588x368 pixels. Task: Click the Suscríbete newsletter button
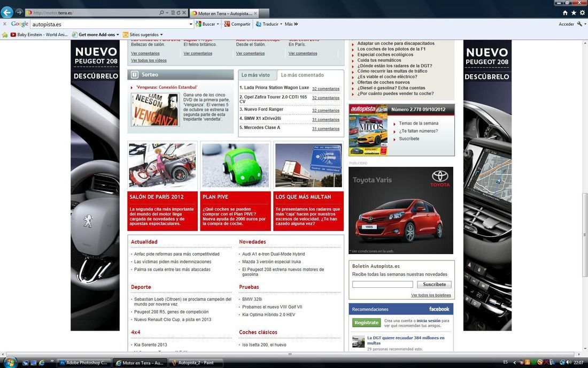coord(434,285)
